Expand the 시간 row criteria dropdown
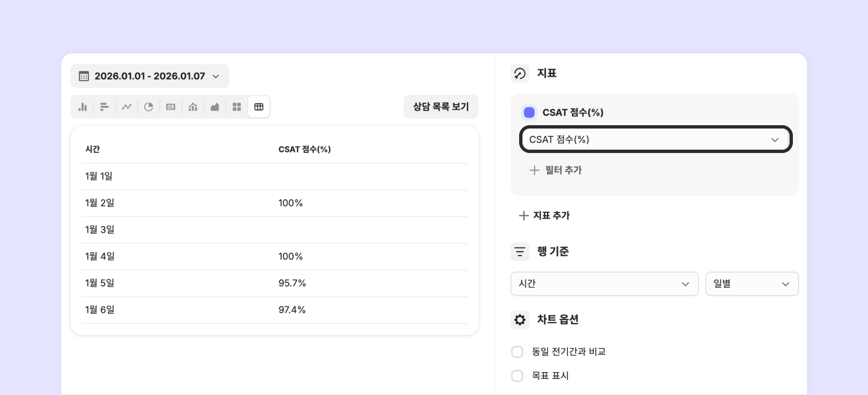The image size is (868, 395). (604, 284)
